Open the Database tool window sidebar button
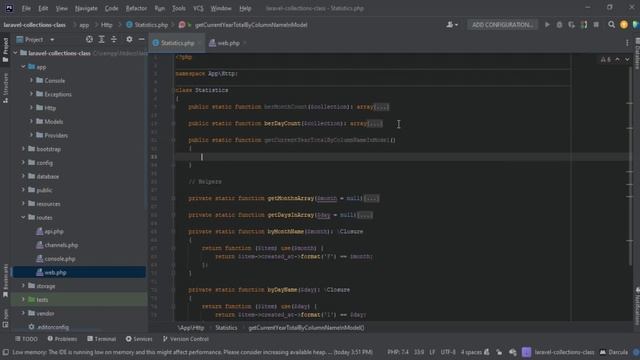This screenshot has width=640, height=360. pyautogui.click(x=637, y=53)
